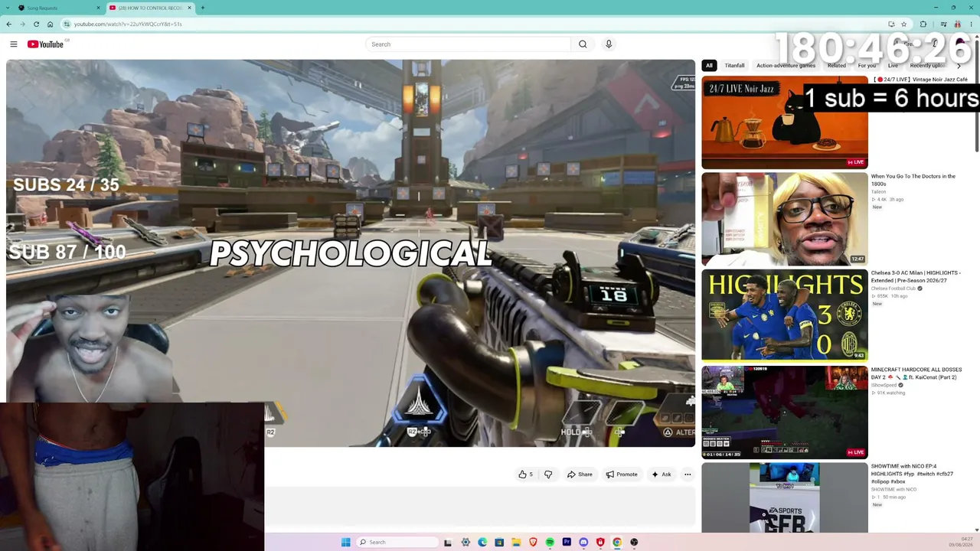Open the Chrome extensions puzzle icon
This screenshot has height=551, width=980.
(923, 24)
